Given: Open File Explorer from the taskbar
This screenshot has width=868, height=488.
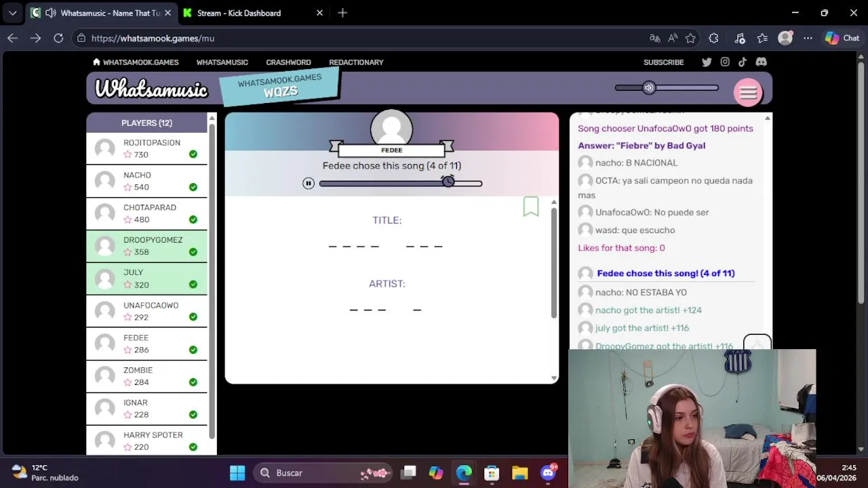Looking at the screenshot, I should (519, 472).
